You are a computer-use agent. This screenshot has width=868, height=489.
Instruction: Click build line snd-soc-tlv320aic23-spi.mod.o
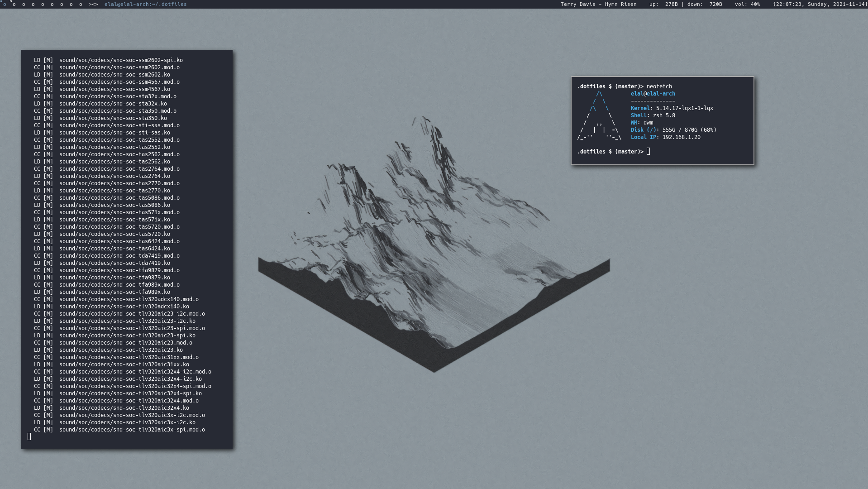click(x=119, y=328)
